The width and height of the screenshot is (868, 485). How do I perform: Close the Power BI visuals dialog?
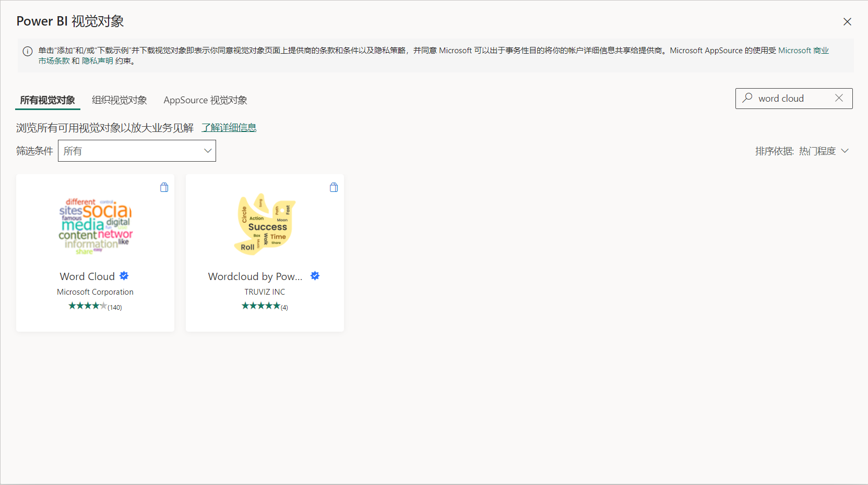pos(847,21)
